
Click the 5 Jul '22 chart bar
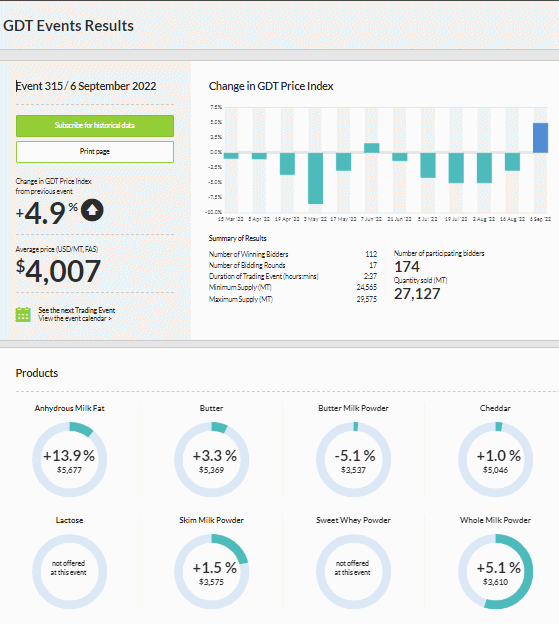pos(428,165)
